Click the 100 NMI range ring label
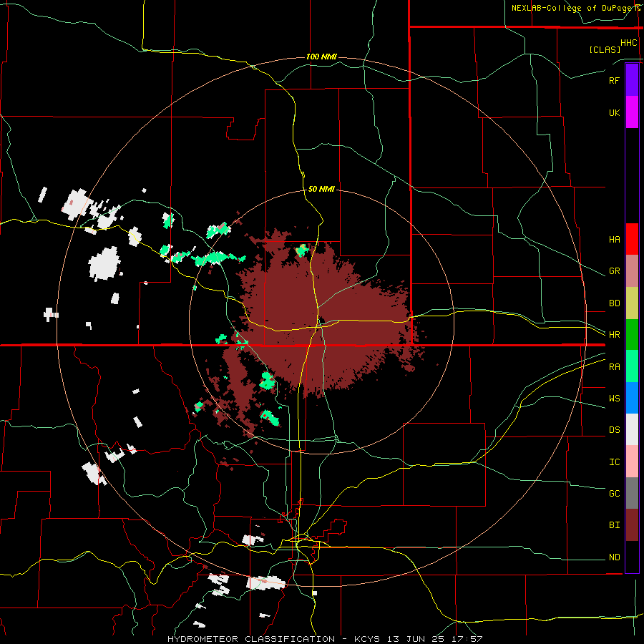 pyautogui.click(x=321, y=57)
